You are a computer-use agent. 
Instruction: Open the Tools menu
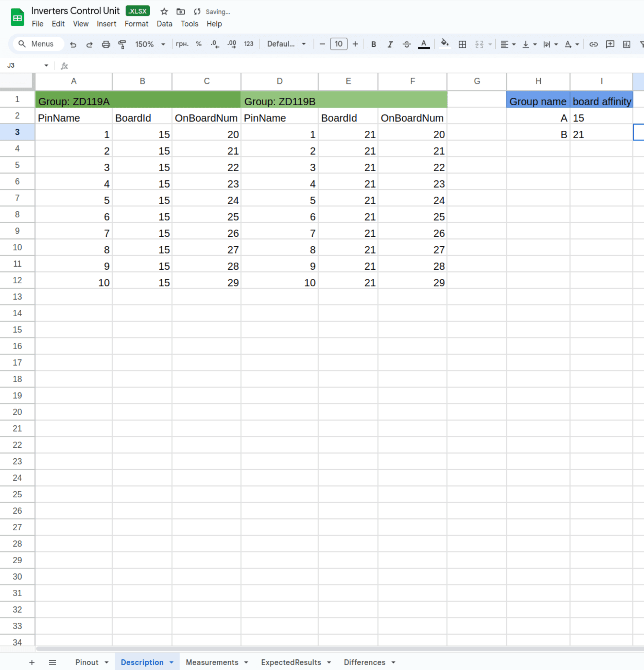[189, 24]
